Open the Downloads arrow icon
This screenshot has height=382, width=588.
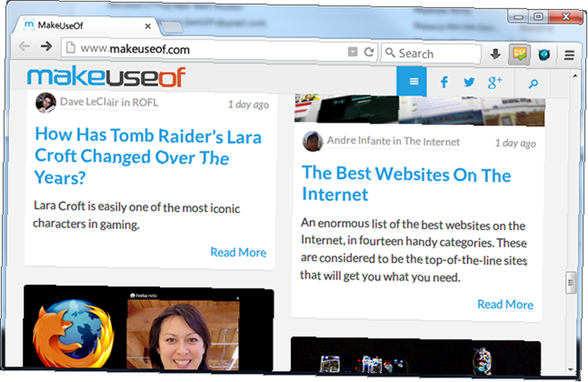click(495, 54)
